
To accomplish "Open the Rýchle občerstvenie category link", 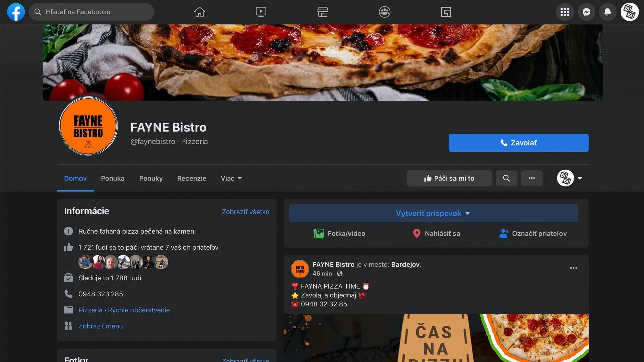I will 139,310.
